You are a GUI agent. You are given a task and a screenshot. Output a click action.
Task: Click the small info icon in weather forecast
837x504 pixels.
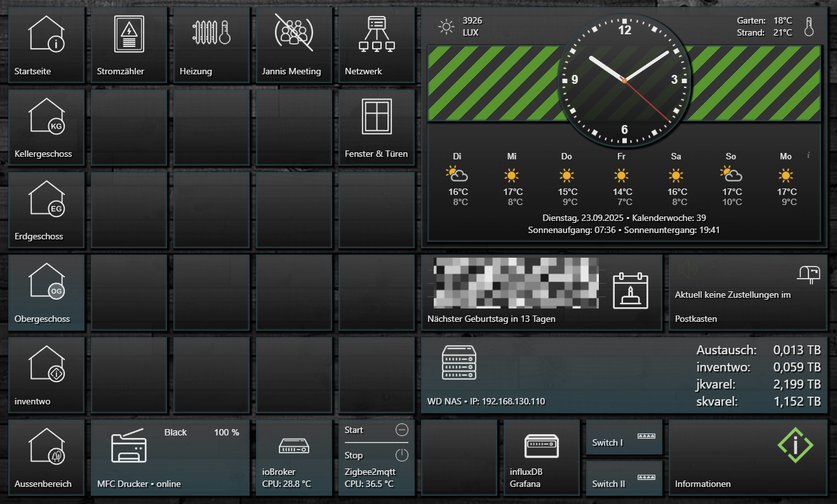808,155
